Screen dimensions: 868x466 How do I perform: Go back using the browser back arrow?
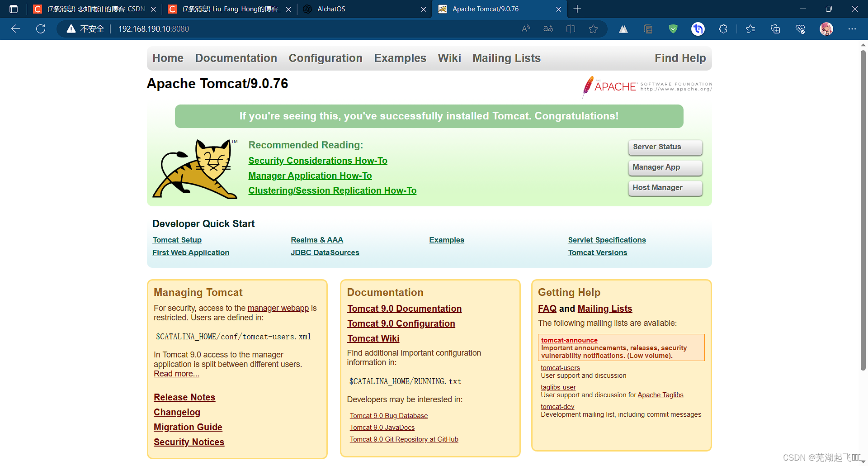[x=16, y=29]
